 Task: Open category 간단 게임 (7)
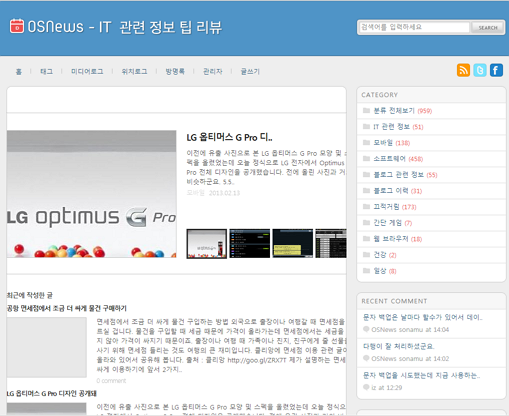pyautogui.click(x=393, y=222)
